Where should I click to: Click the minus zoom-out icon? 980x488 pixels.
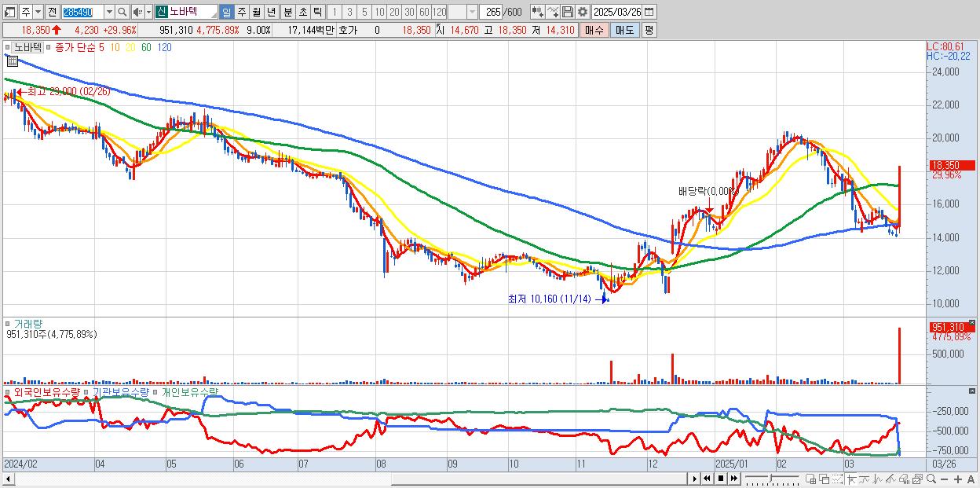pos(945,479)
